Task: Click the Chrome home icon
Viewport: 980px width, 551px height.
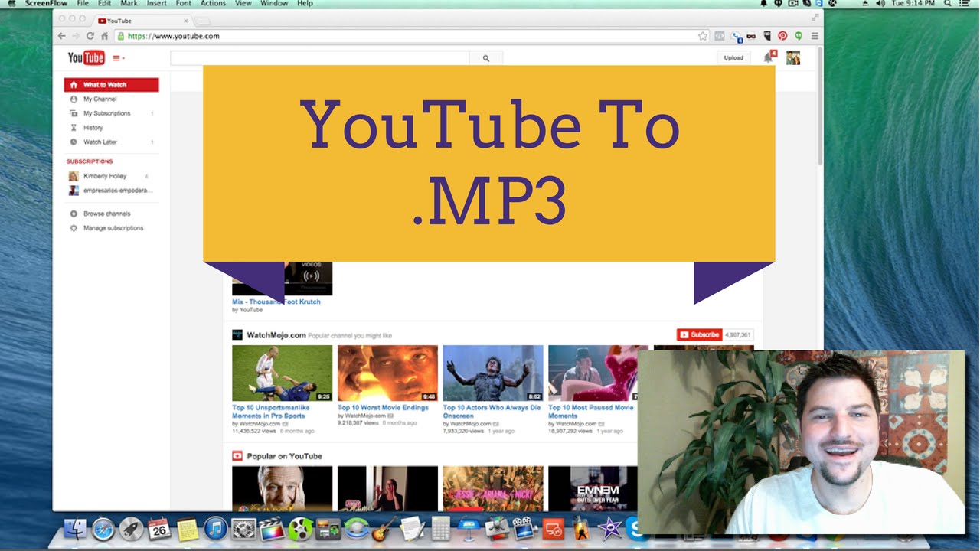Action: (x=104, y=36)
